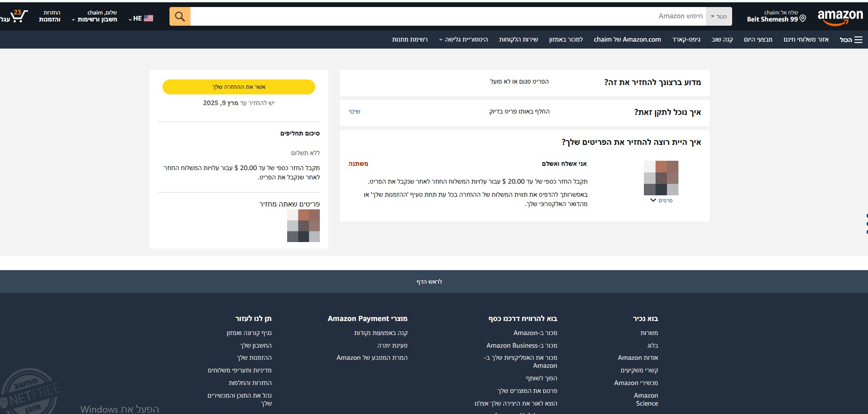Open the Amazon Science footer link
Image resolution: width=868 pixels, height=414 pixels.
646,400
